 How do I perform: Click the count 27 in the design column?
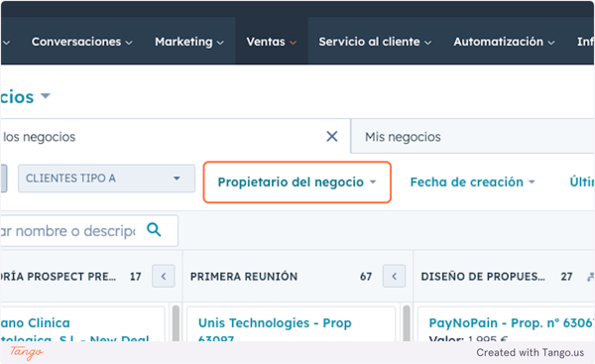566,277
